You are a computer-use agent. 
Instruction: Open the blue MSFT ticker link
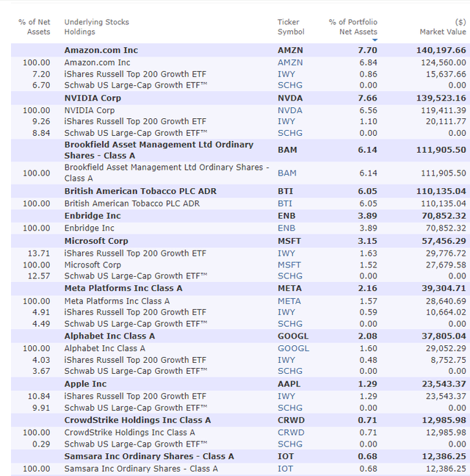point(289,264)
